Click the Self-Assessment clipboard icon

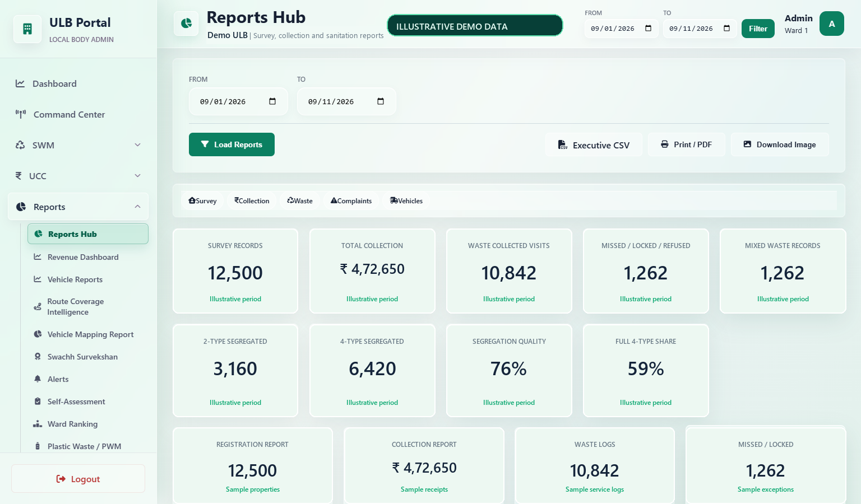[38, 402]
